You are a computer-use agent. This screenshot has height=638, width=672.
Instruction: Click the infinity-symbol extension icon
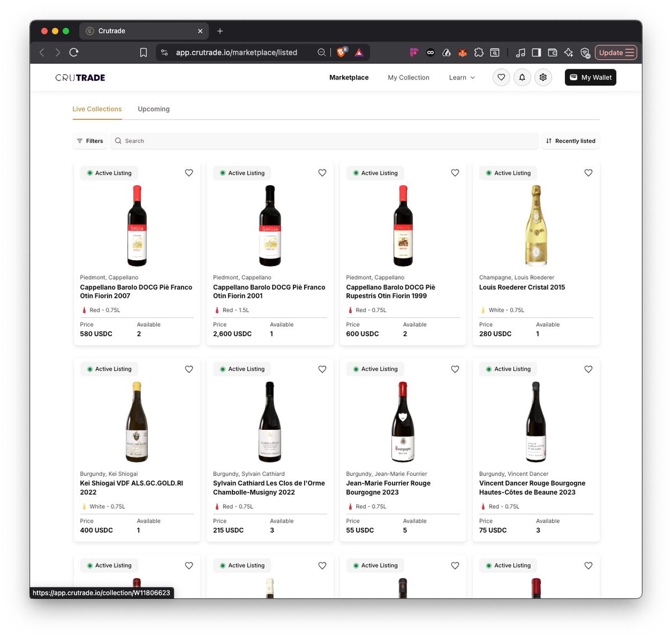[x=430, y=53]
